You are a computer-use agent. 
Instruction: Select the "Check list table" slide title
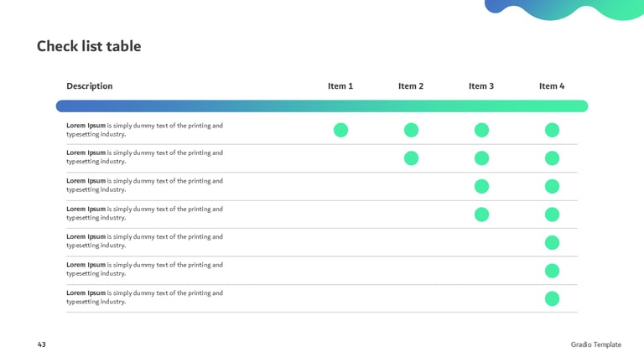(x=89, y=46)
